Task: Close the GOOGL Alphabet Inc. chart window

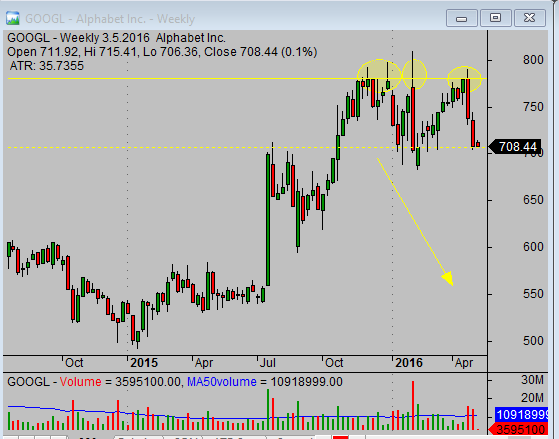Action: click(x=530, y=18)
